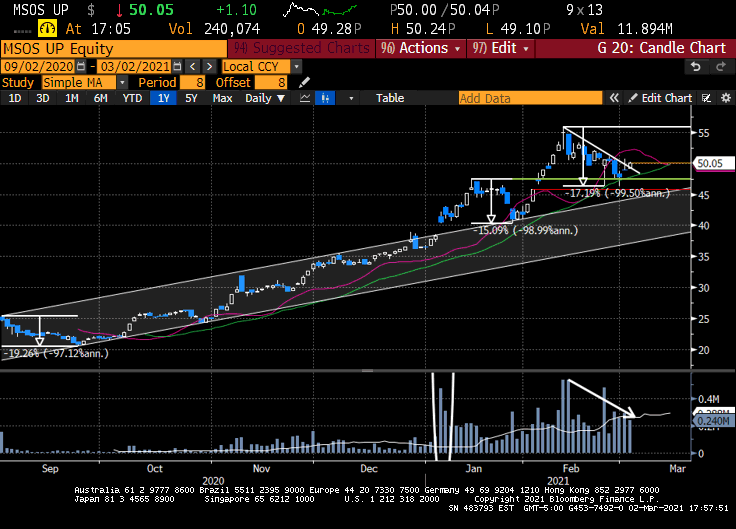Click the Feb month label on the axis
Image resolution: width=736 pixels, height=529 pixels.
pyautogui.click(x=571, y=468)
